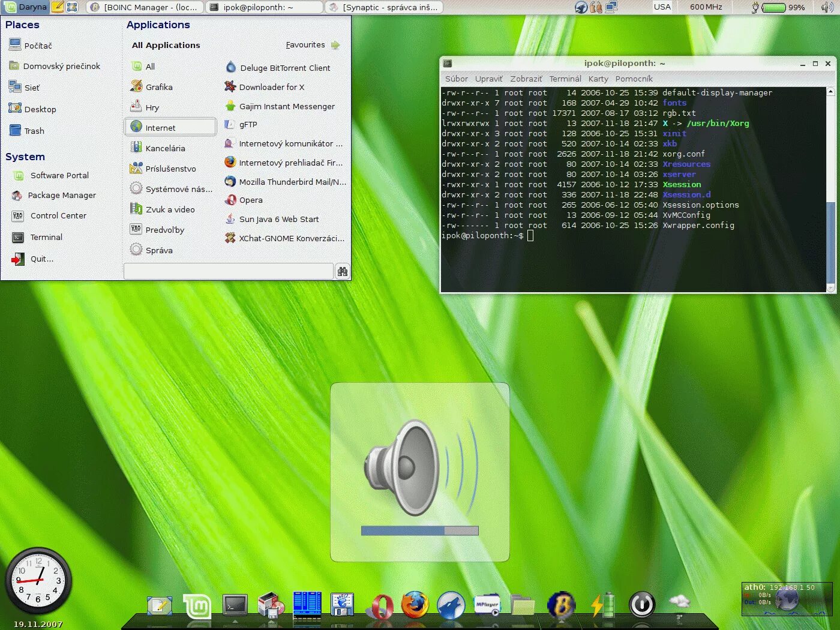Viewport: 840px width, 630px height.
Task: Open the Deluge BitTorrent Client entry
Action: coord(278,68)
